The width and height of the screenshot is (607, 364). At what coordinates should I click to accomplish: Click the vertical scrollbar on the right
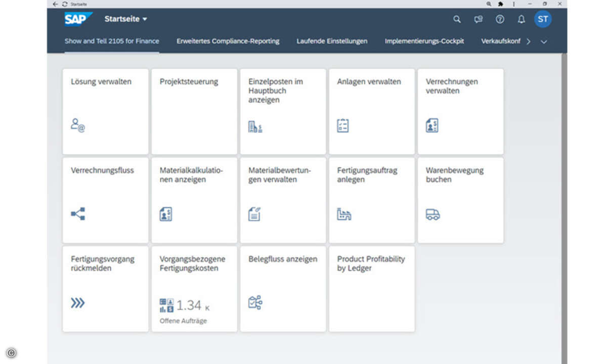(564, 202)
